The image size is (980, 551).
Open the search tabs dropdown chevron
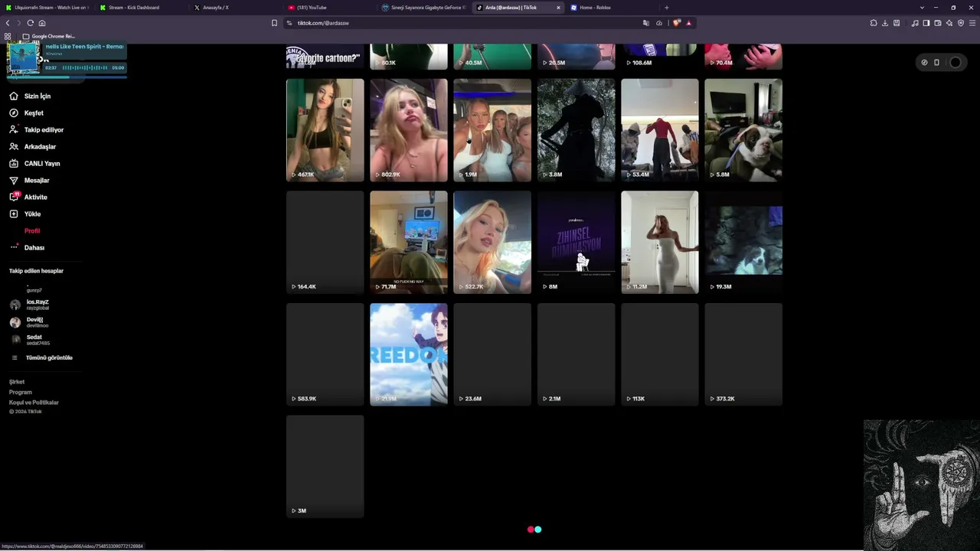922,8
